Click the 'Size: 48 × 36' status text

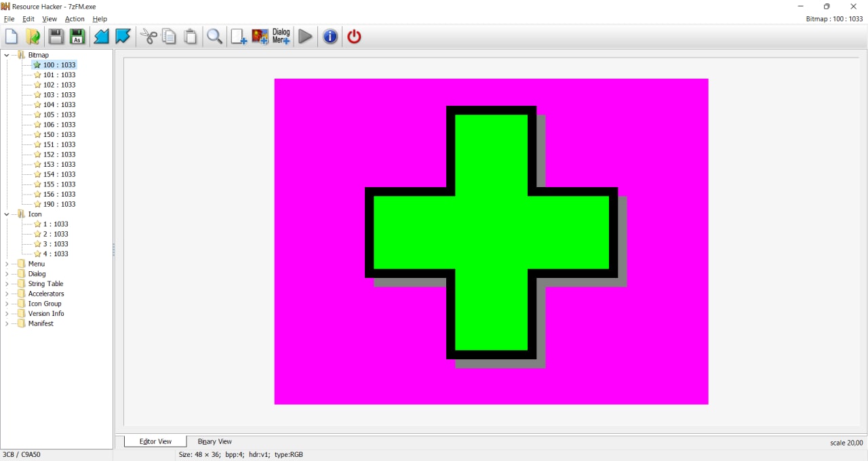point(199,455)
